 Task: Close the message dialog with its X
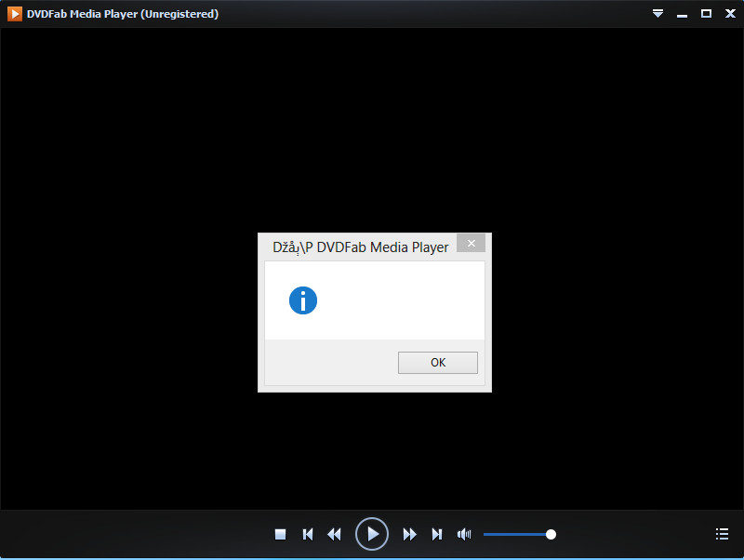click(472, 244)
